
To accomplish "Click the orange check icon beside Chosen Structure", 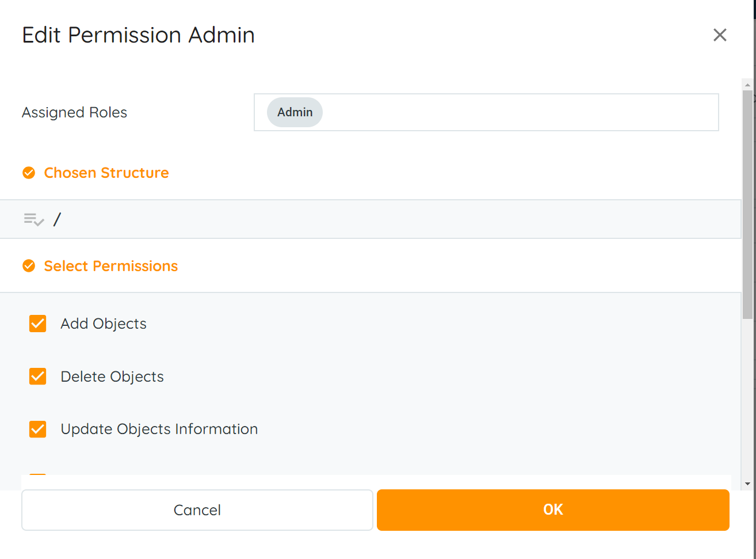I will 29,173.
